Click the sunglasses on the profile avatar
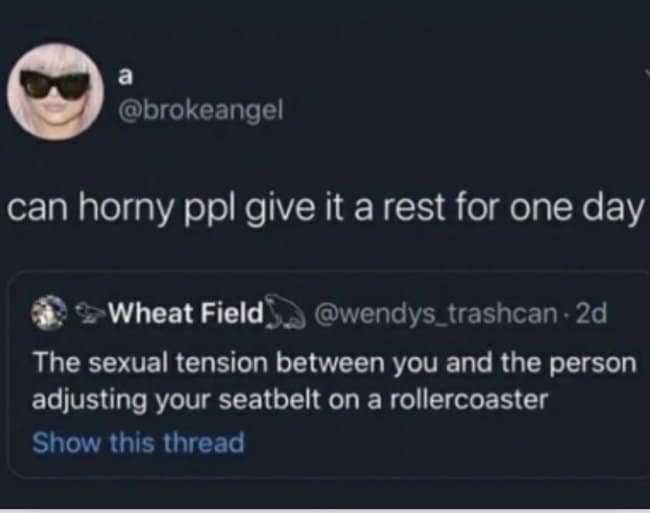The height and width of the screenshot is (513, 650). click(54, 85)
